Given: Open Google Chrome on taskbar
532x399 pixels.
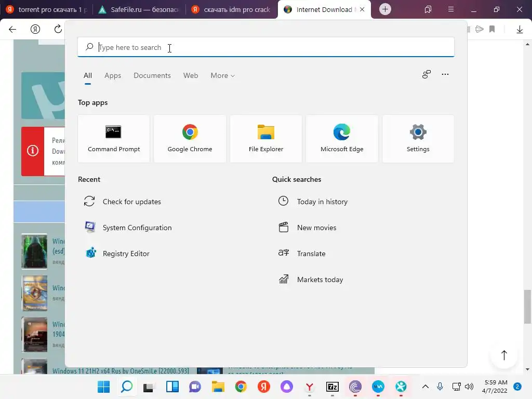Looking at the screenshot, I should pyautogui.click(x=241, y=387).
